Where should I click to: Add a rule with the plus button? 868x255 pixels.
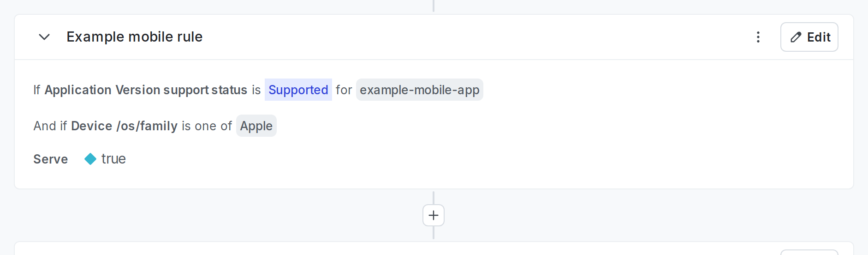(434, 215)
